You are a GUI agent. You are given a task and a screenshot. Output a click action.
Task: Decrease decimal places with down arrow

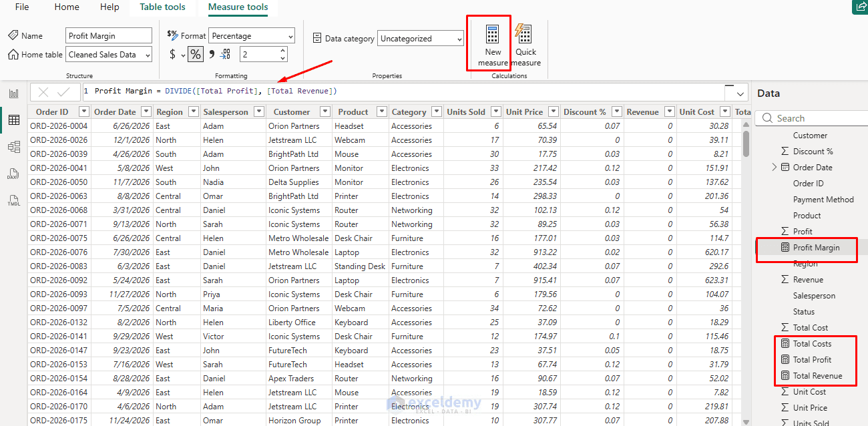pyautogui.click(x=283, y=58)
